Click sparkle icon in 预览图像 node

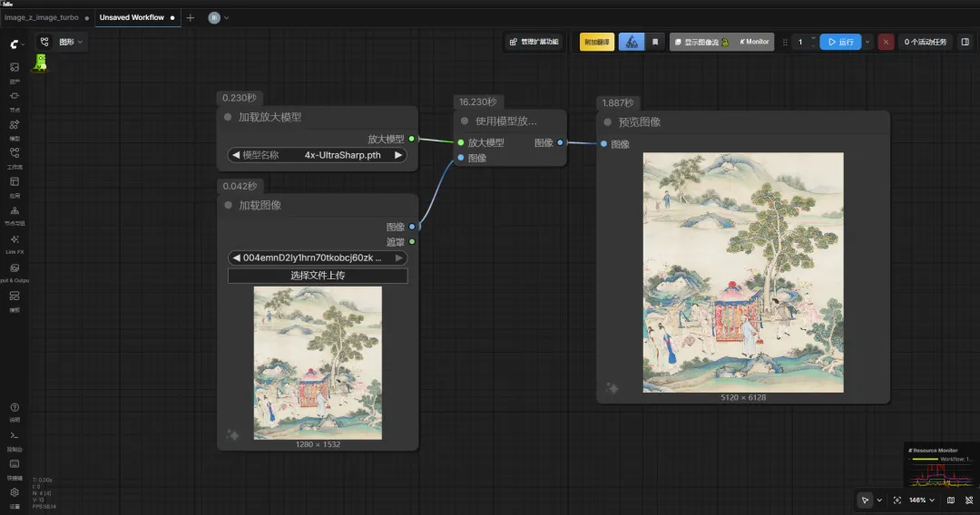[612, 388]
